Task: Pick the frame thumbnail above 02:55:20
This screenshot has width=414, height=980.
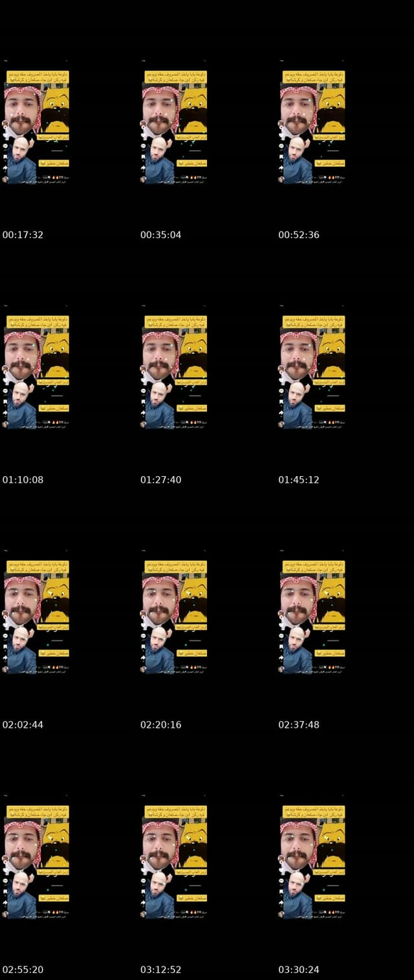Action: tap(36, 858)
